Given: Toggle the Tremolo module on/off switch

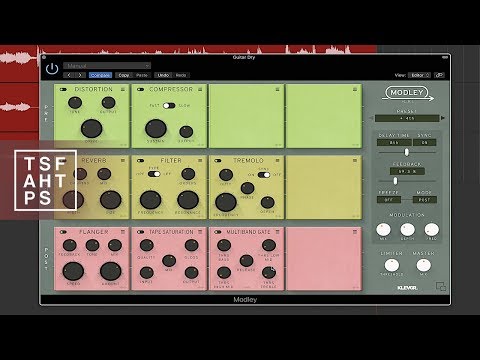Looking at the screenshot, I should coord(218,161).
